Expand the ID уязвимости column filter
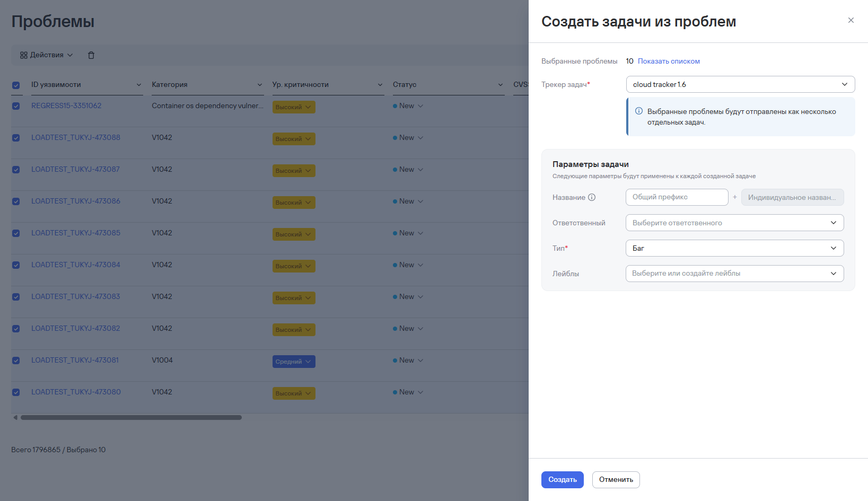 (x=139, y=85)
